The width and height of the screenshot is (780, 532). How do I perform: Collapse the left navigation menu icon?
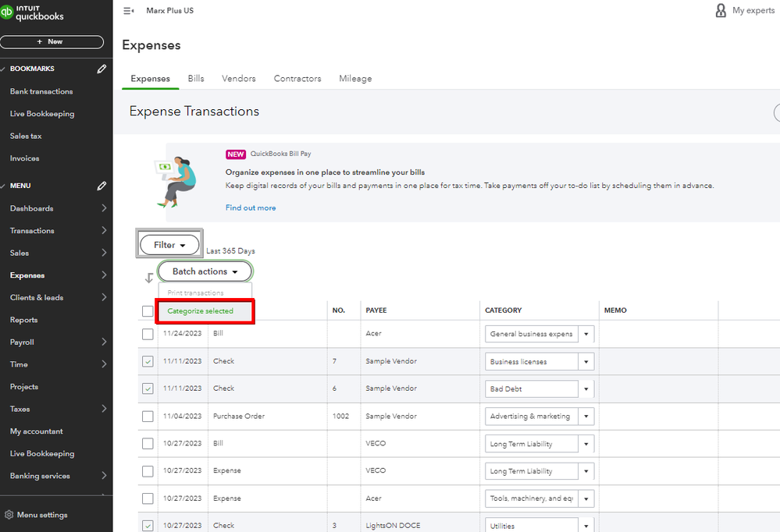click(x=129, y=11)
